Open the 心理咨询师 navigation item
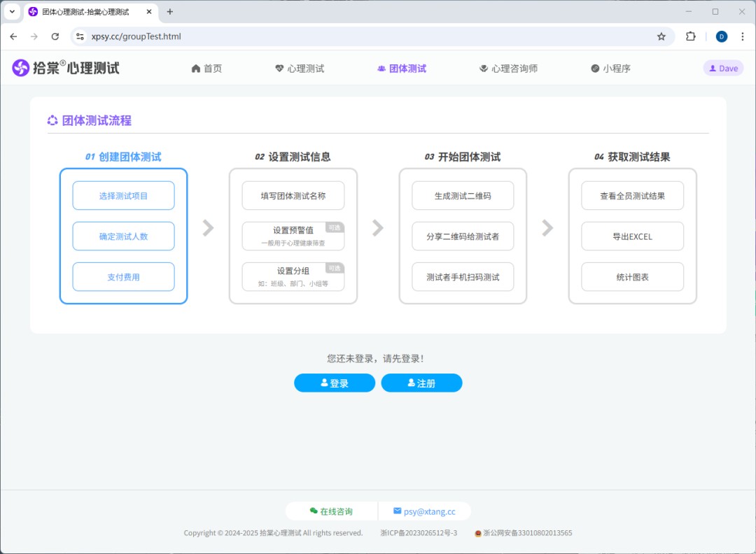 coord(509,69)
